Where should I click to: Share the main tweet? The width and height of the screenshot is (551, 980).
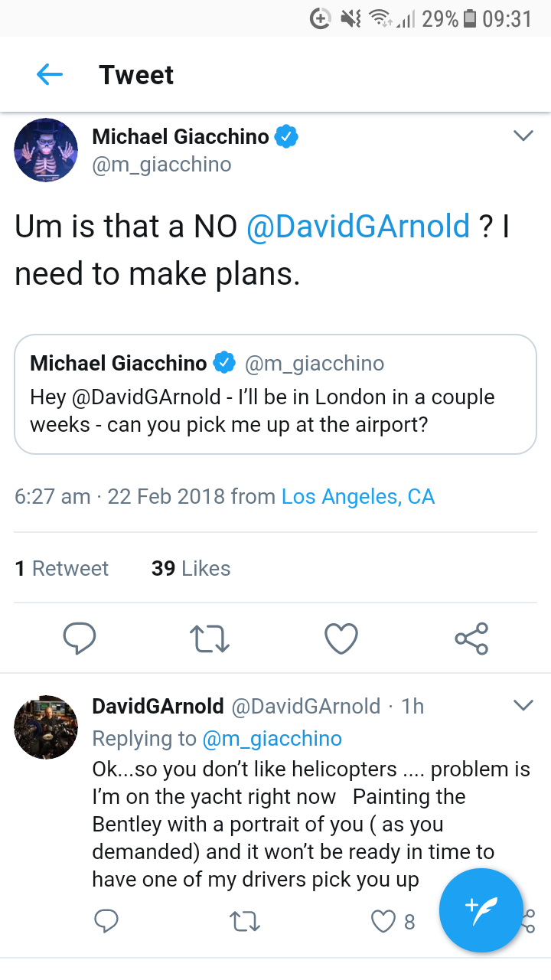coord(471,639)
